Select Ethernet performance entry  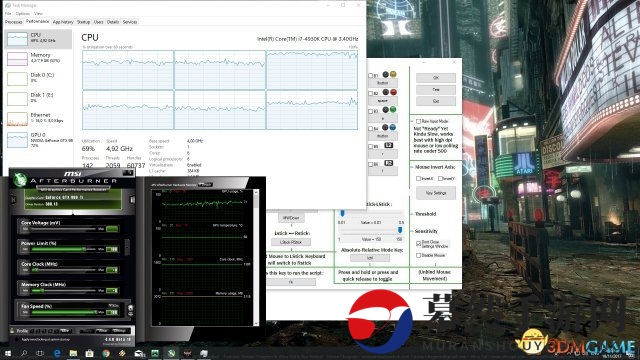[x=38, y=118]
